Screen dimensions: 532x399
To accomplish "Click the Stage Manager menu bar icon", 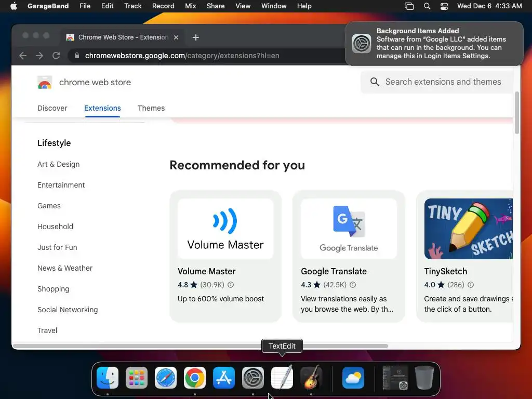I will click(x=409, y=6).
